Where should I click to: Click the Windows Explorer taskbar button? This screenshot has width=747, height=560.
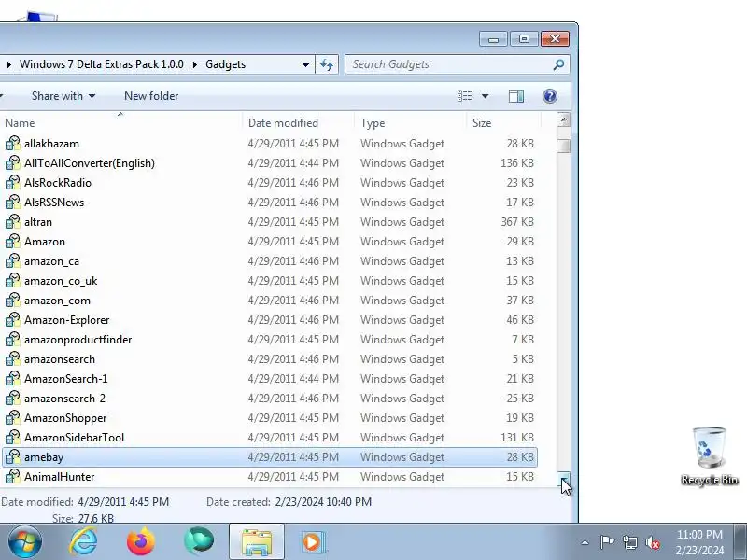tap(256, 542)
